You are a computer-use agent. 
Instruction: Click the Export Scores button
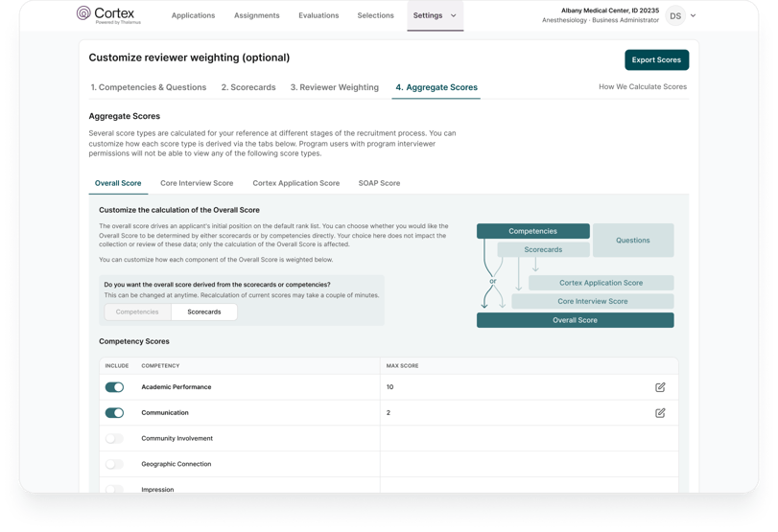(x=656, y=59)
